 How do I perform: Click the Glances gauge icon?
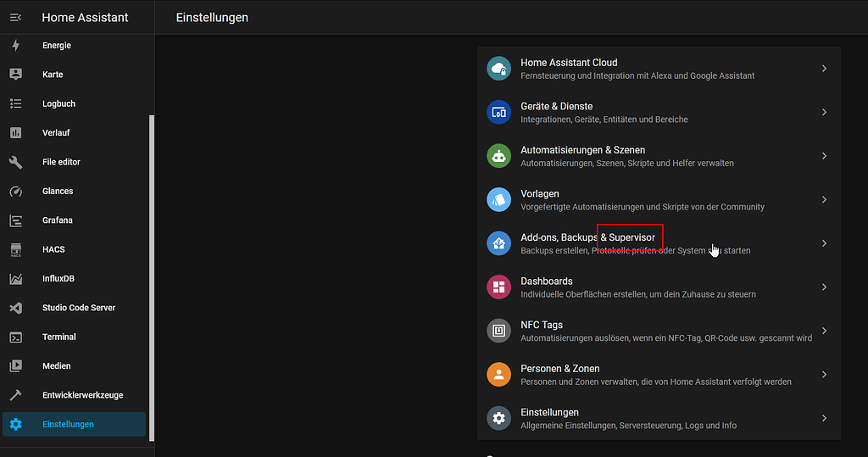15,191
